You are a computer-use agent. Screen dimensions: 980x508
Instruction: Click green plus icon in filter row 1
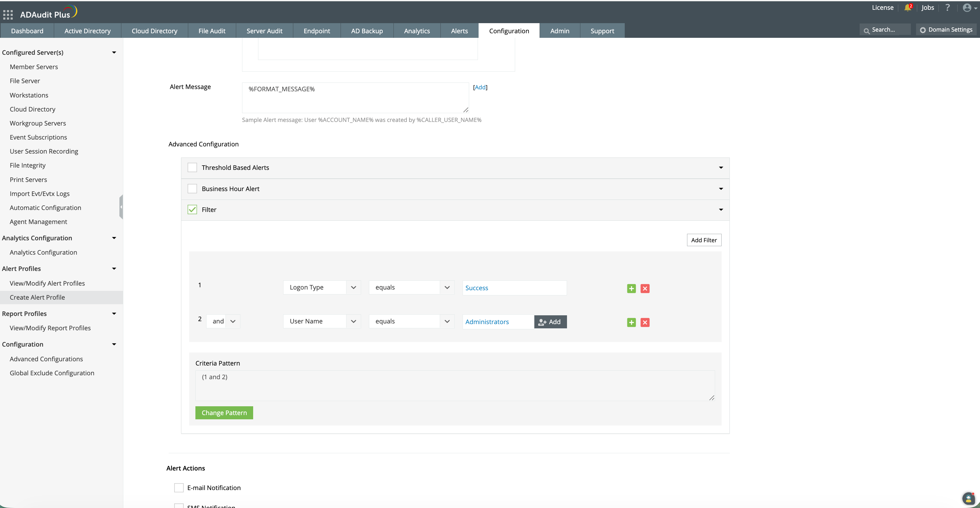coord(631,288)
